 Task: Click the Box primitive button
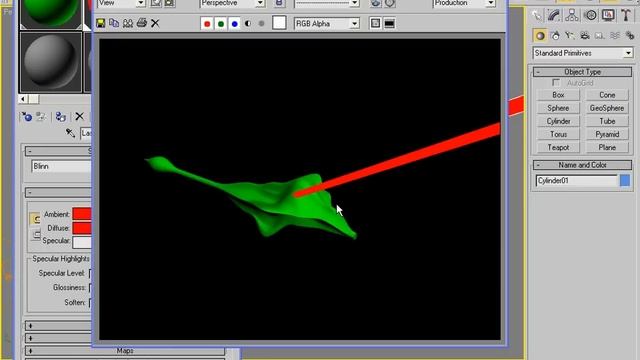tap(558, 95)
